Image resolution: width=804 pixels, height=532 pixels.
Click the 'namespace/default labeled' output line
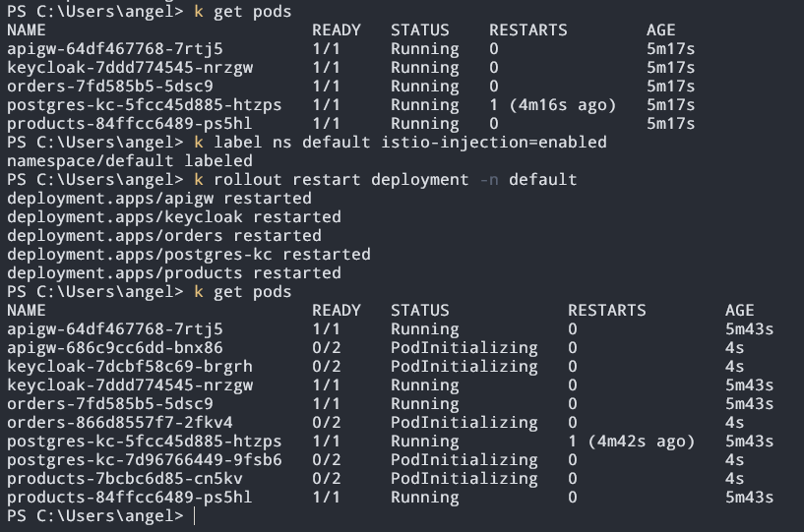(130, 161)
